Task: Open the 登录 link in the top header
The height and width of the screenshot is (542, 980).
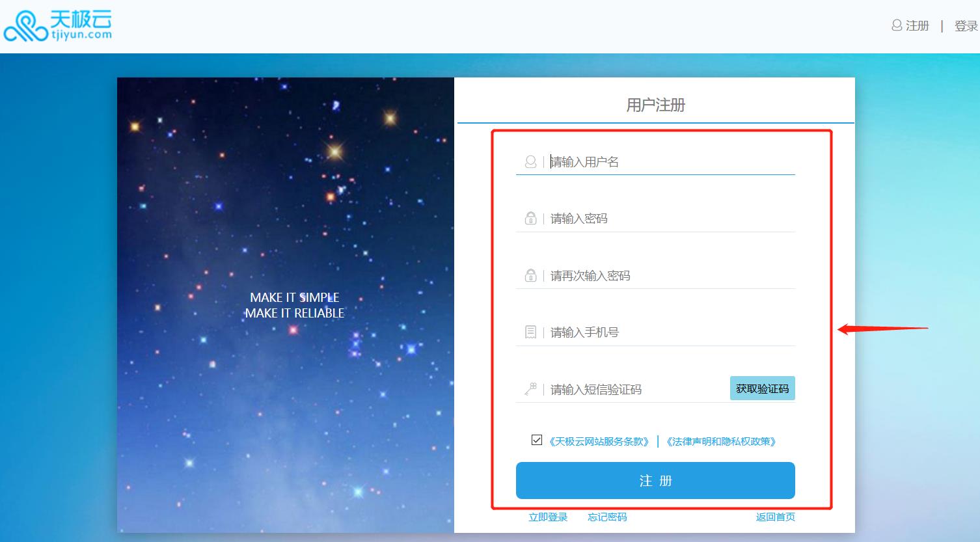Action: 966,26
